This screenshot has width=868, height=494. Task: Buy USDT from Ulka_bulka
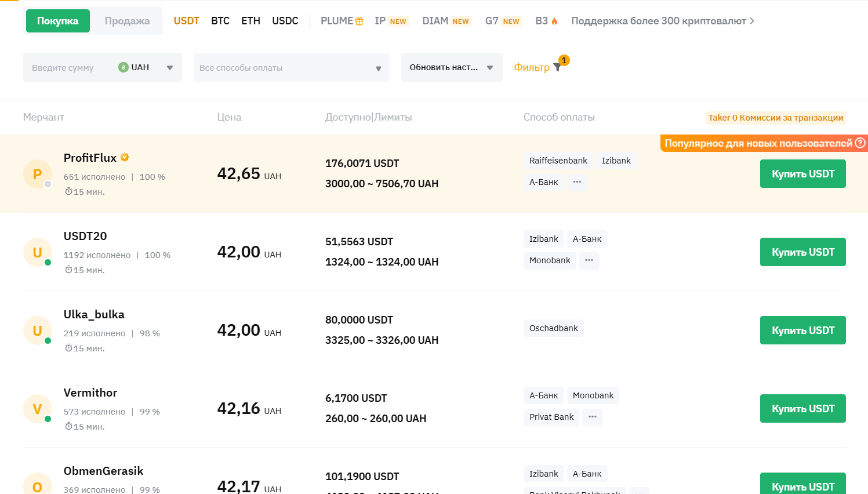tap(803, 330)
